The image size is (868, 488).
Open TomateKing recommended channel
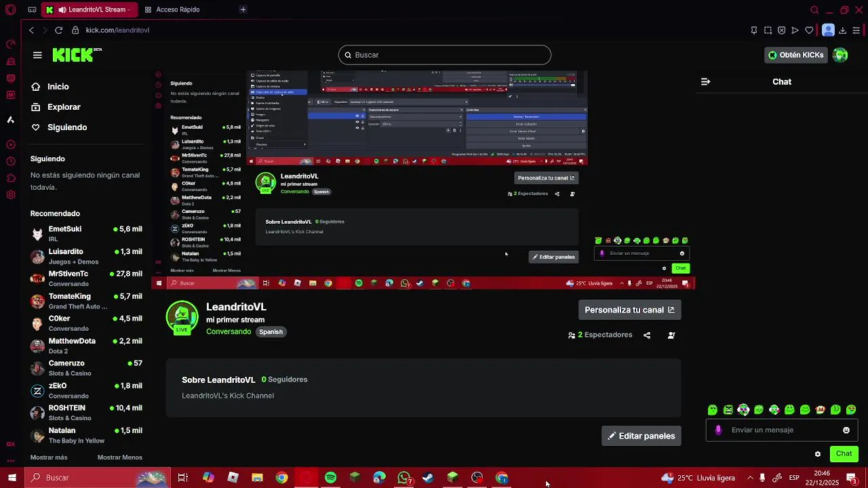click(86, 301)
